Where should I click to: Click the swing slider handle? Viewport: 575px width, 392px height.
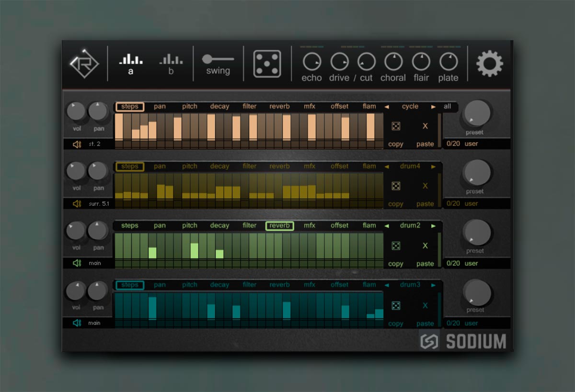pyautogui.click(x=207, y=59)
